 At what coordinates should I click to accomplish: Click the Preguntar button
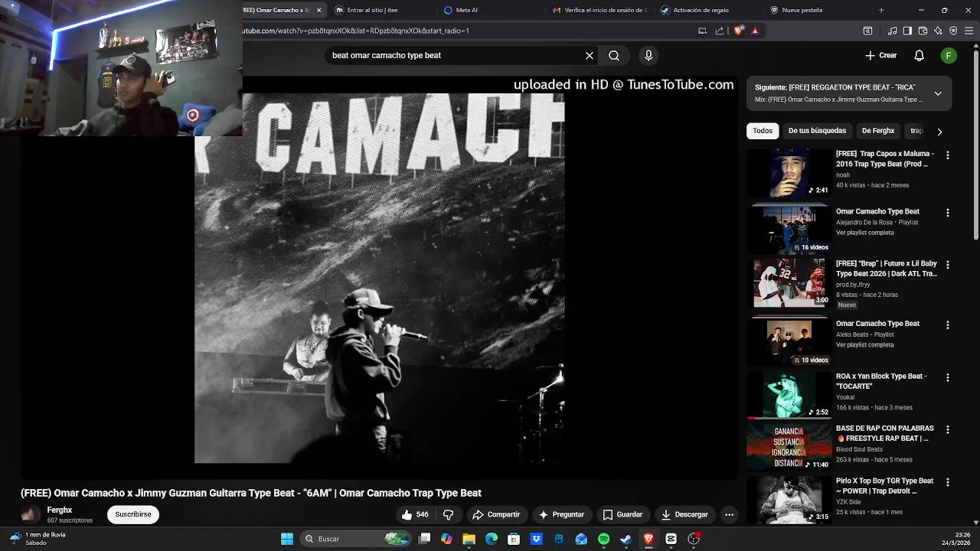561,515
